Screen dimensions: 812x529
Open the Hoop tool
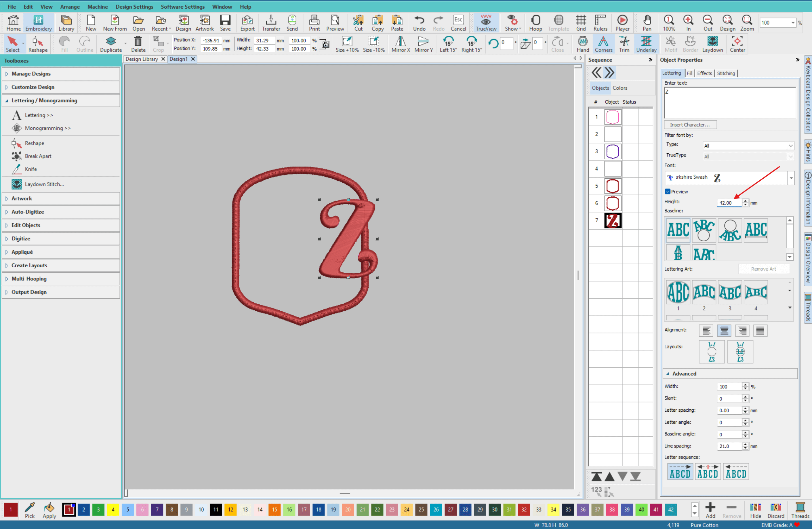(x=535, y=22)
